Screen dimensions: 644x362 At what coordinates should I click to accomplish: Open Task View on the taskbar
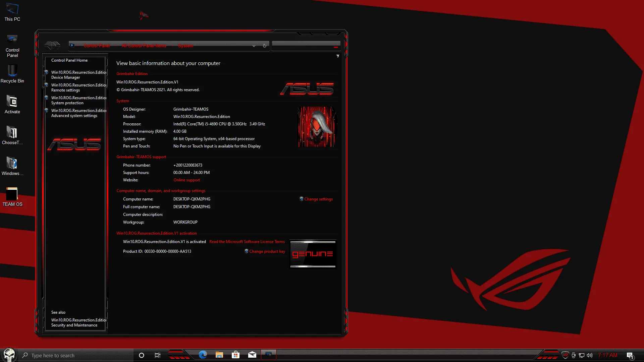point(158,355)
